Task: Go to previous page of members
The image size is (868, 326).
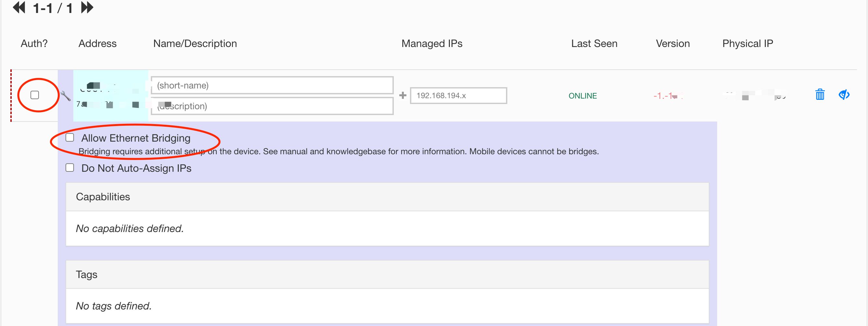Action: click(19, 7)
